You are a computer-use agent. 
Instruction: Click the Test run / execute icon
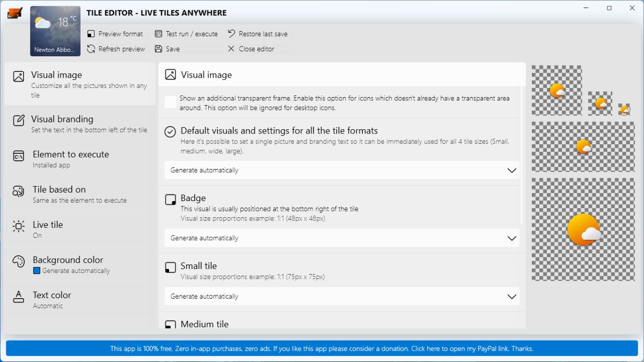tap(158, 34)
